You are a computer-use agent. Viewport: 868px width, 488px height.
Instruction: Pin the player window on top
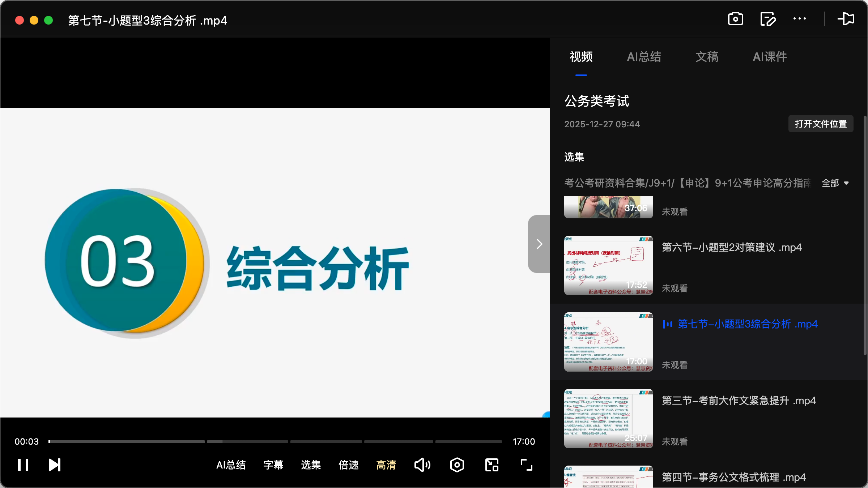846,19
